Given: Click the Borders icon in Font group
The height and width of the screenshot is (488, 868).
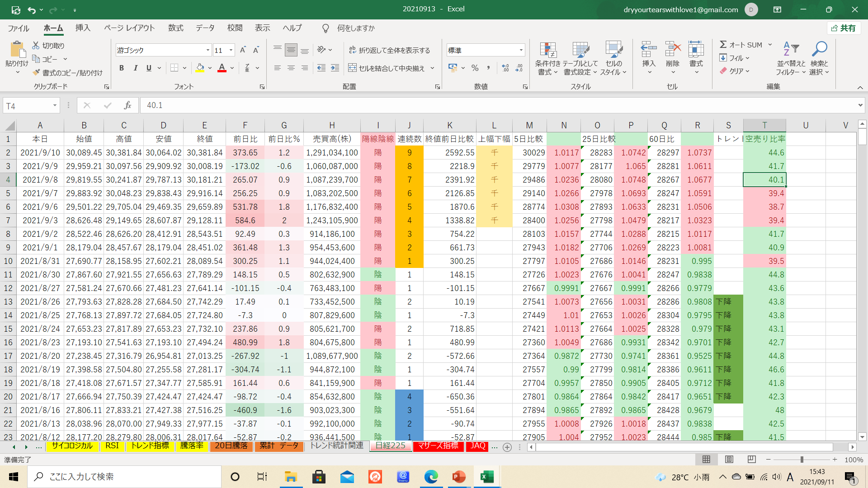Looking at the screenshot, I should (x=174, y=68).
